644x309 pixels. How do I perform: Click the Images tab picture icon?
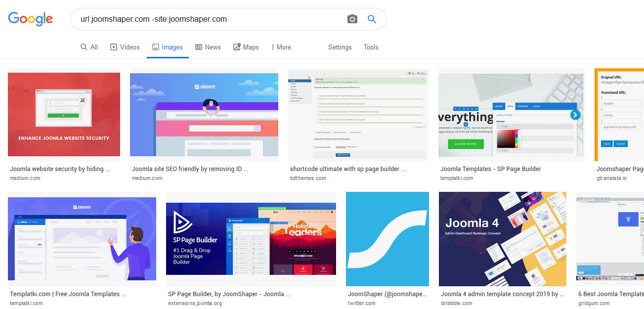point(155,47)
